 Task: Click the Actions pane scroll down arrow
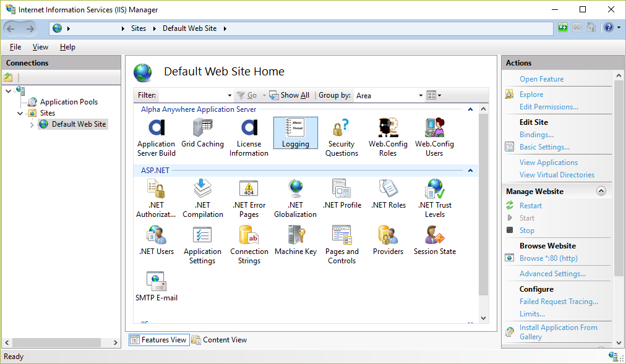click(x=619, y=342)
